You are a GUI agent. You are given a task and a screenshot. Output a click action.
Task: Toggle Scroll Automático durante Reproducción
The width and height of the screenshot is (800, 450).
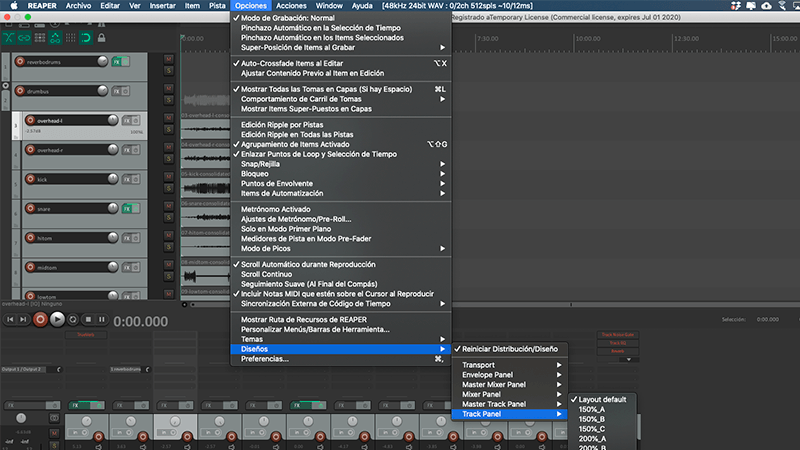pyautogui.click(x=307, y=264)
